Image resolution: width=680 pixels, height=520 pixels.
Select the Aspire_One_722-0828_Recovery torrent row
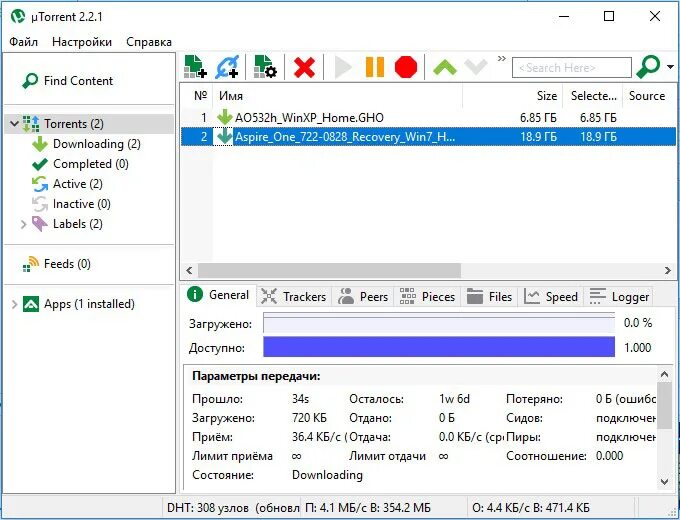[428, 137]
